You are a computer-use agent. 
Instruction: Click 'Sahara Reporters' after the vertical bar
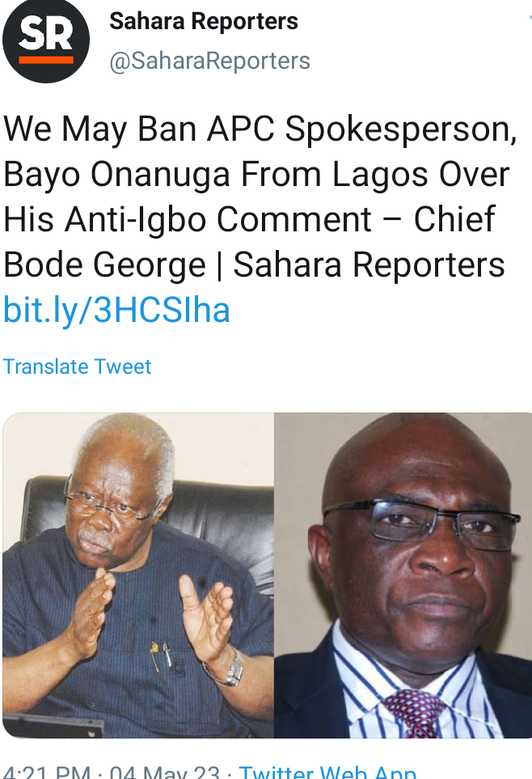tap(369, 265)
